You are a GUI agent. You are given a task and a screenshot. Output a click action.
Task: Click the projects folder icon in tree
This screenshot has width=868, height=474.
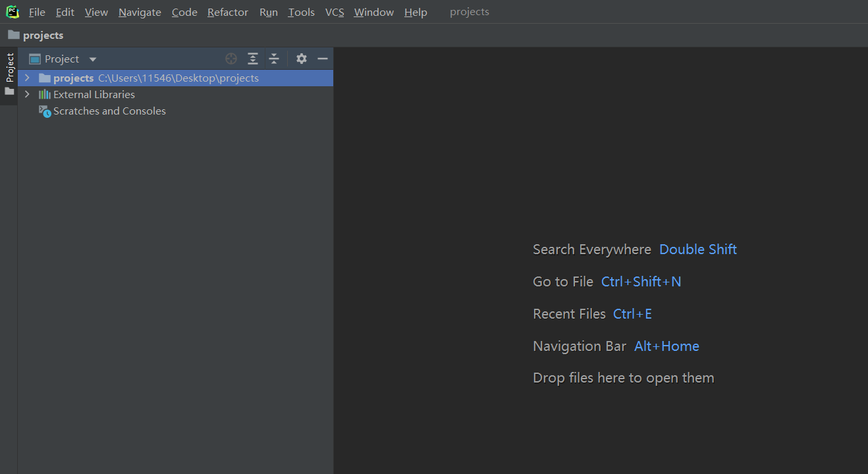coord(45,78)
